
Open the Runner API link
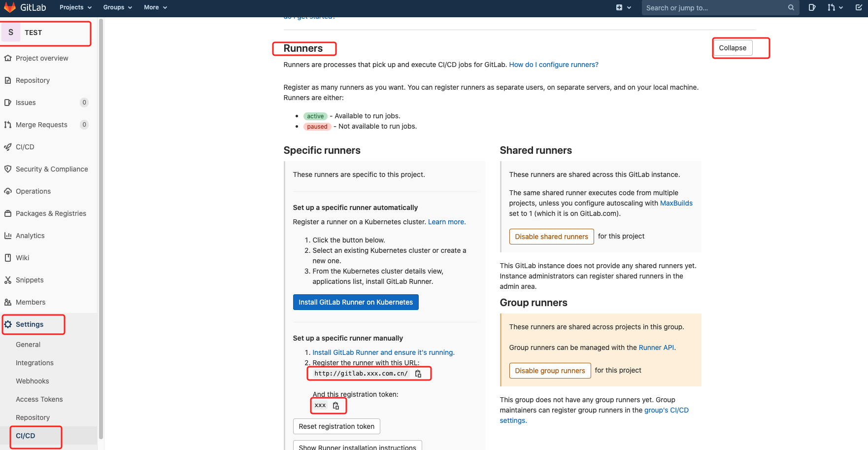point(656,347)
